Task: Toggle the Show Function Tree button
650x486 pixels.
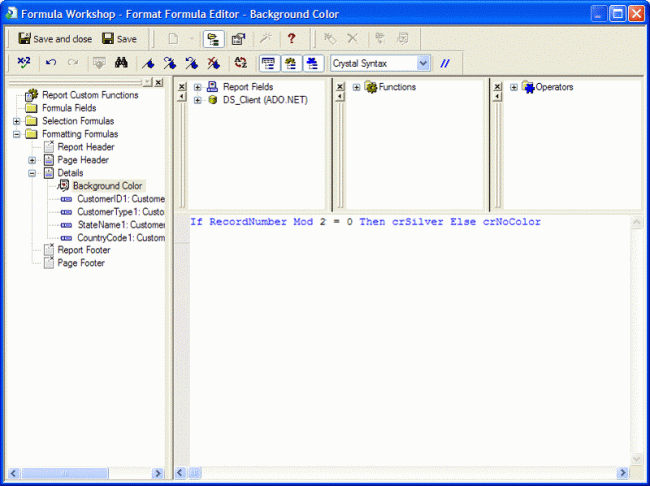Action: [290, 63]
